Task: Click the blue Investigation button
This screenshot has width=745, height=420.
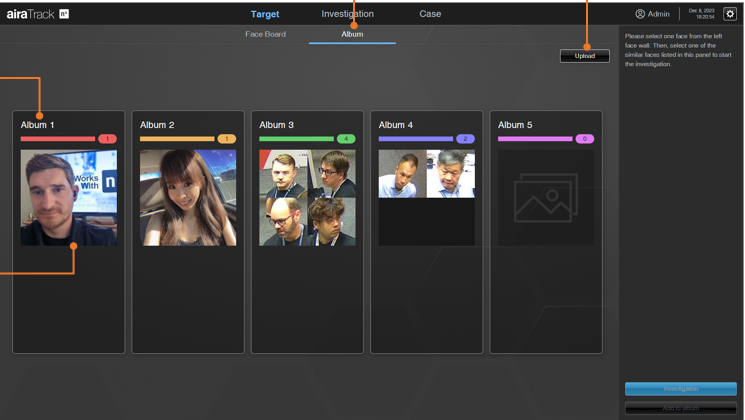Action: tap(681, 389)
